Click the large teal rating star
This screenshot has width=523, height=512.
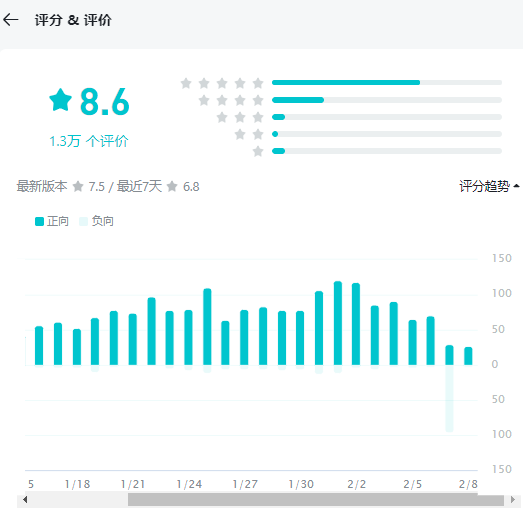[x=60, y=100]
